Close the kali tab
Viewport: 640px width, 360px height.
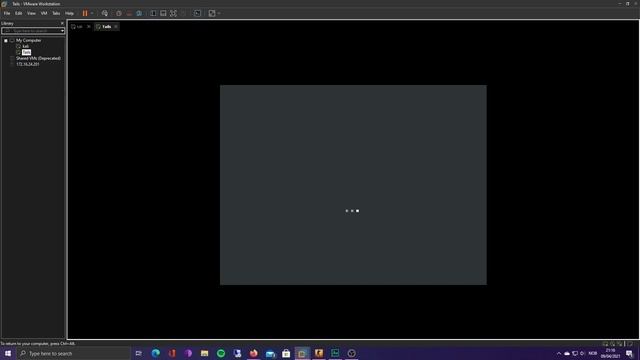(89, 27)
